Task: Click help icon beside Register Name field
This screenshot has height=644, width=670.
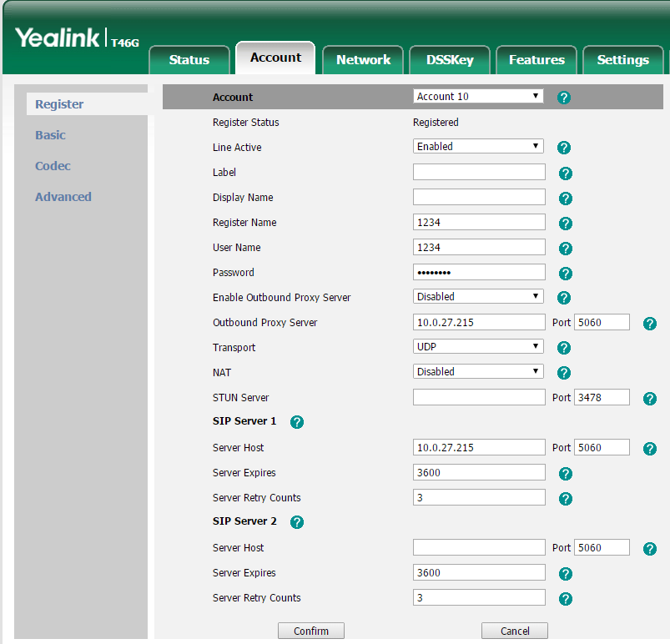Action: click(565, 223)
